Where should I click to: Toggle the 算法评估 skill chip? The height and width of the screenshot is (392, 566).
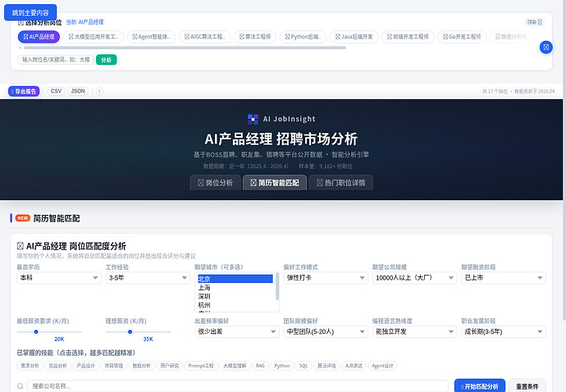326,366
